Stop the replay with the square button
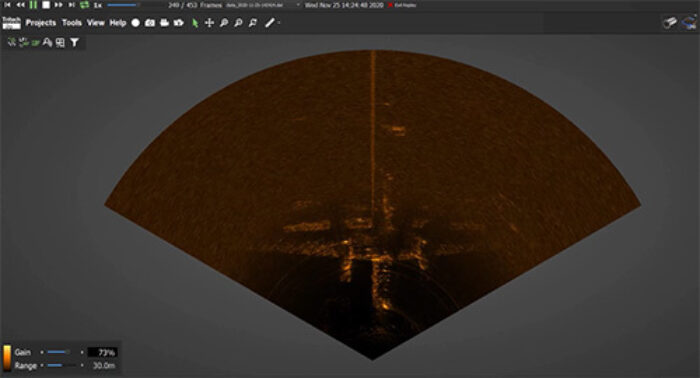This screenshot has width=700, height=378. [x=46, y=5]
